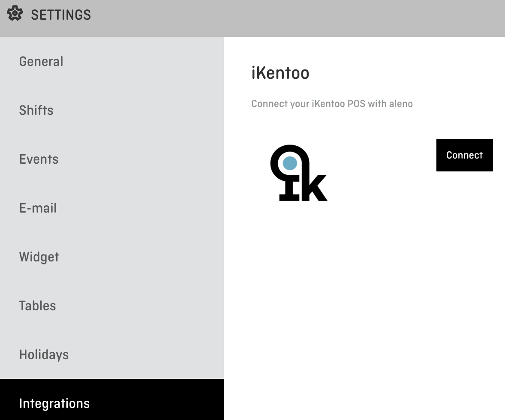Click 'Connect your iKentoo POS with aleno' text
The height and width of the screenshot is (420, 505).
332,104
